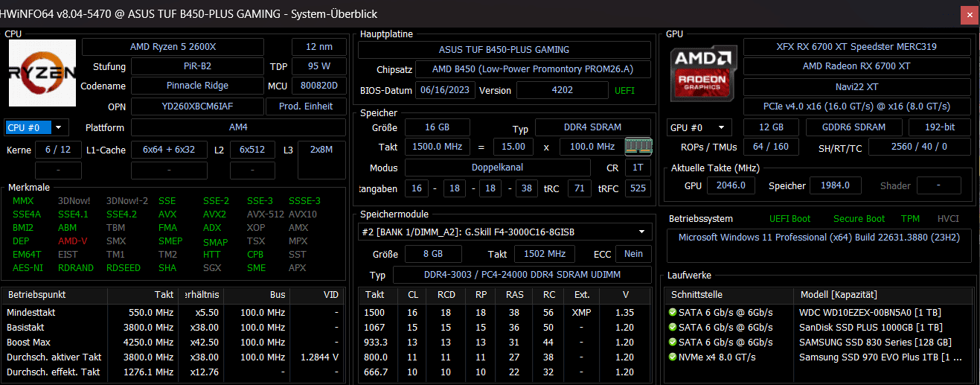Click the RDSEED feature flag

coord(123,268)
